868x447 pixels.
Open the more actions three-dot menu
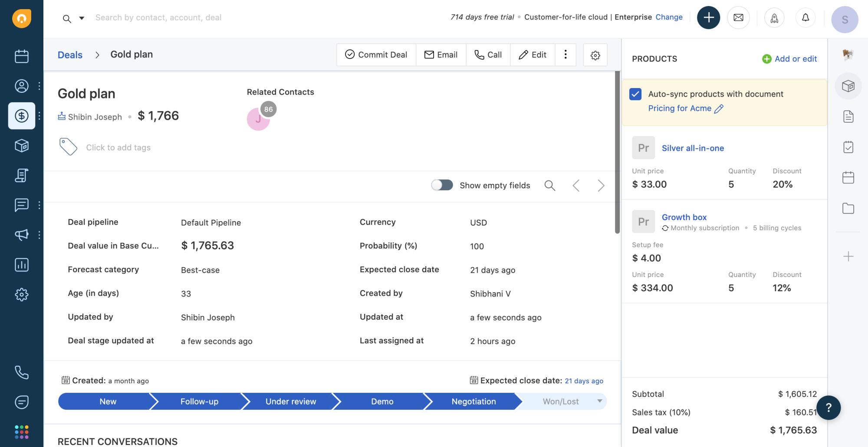(566, 55)
